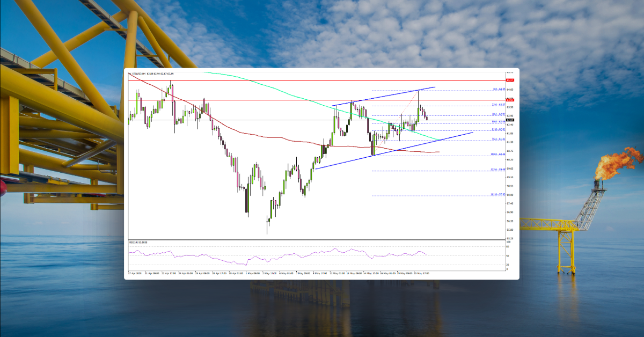Screen dimensions: 644x337
Task: Select the 0.0 - 64.52 Fibonacci level
Action: click(498, 89)
